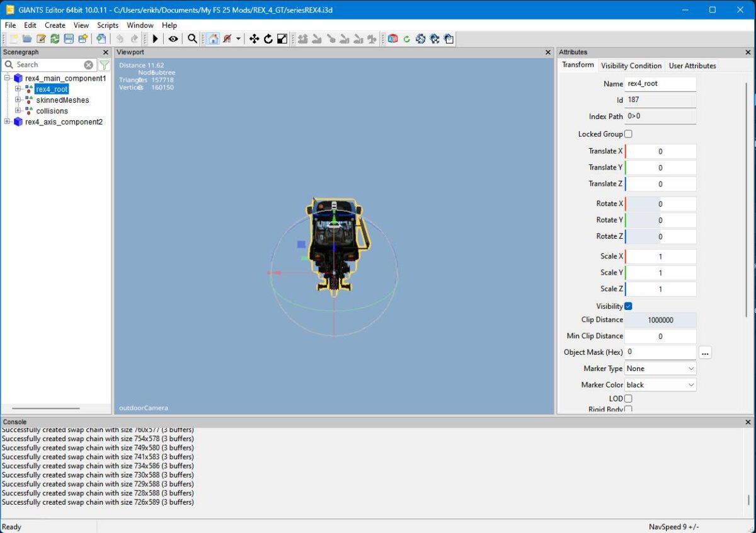
Task: Click the Save floppy disk icon
Action: point(69,39)
